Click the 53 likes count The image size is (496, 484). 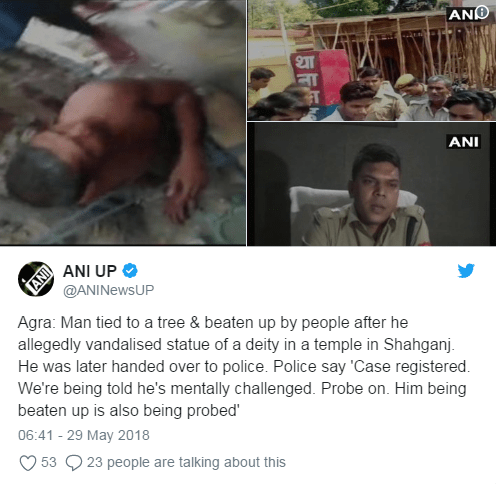click(x=49, y=462)
